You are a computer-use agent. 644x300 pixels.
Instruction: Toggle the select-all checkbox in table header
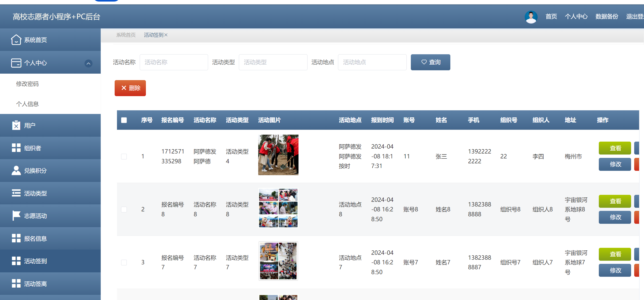(x=124, y=120)
